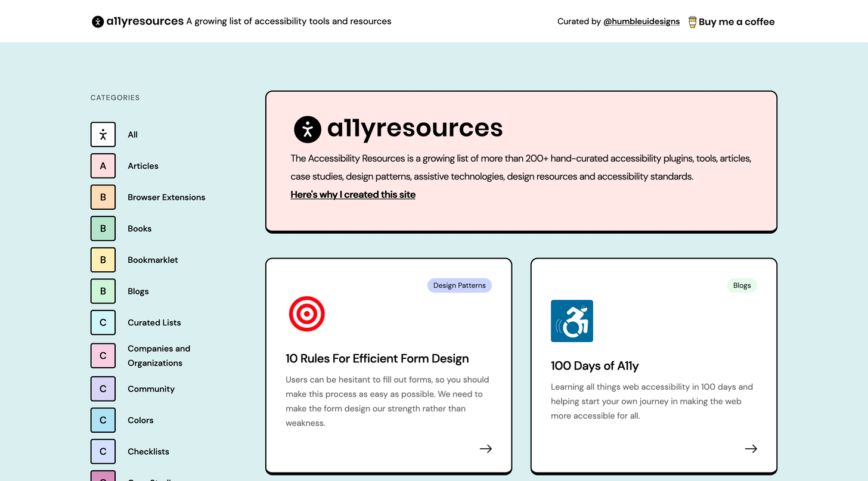The height and width of the screenshot is (481, 868).
Task: Click the @humbleuidesigns link
Action: tap(641, 21)
